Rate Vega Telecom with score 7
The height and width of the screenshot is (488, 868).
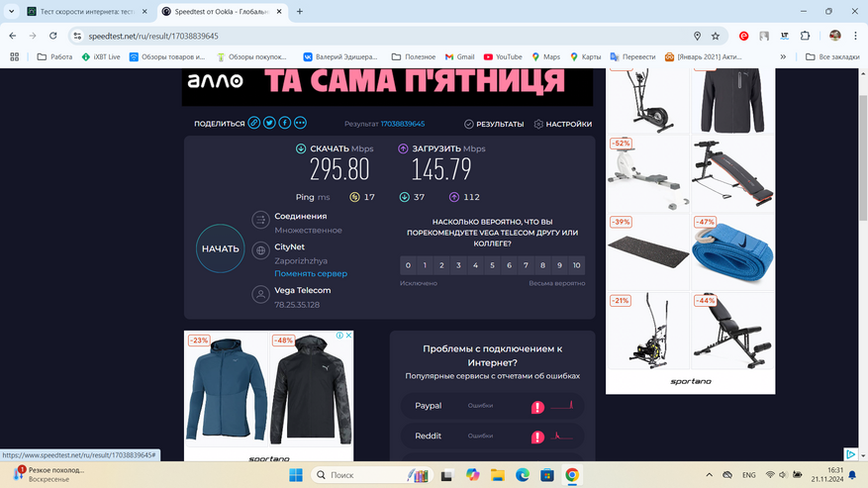pyautogui.click(x=526, y=265)
